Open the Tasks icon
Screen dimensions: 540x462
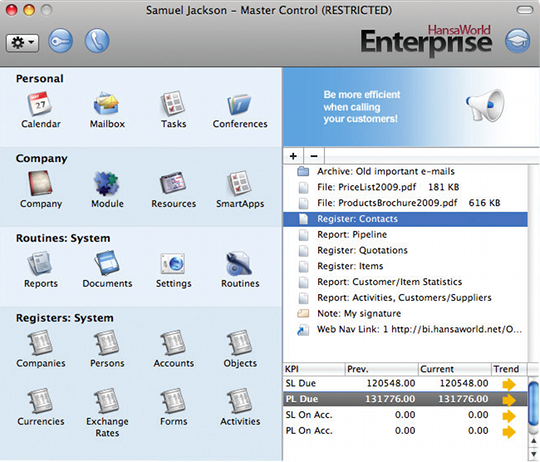click(173, 104)
